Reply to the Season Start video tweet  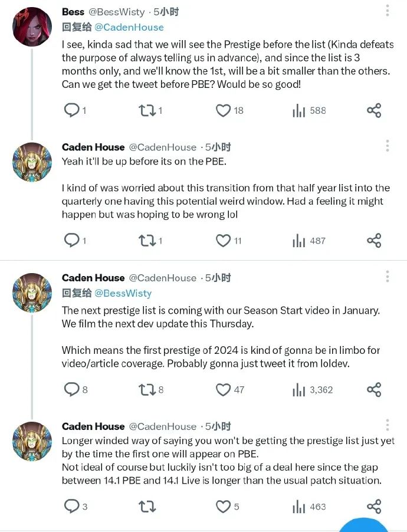pyautogui.click(x=72, y=389)
